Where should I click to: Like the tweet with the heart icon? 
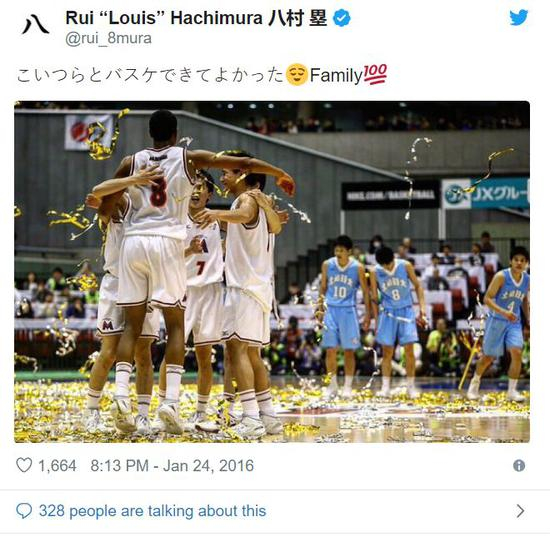(x=24, y=465)
